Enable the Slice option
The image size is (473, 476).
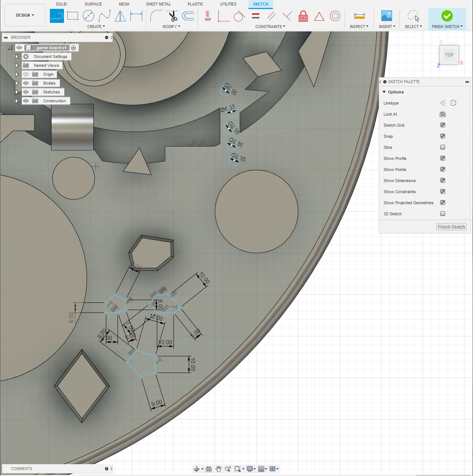pyautogui.click(x=442, y=147)
